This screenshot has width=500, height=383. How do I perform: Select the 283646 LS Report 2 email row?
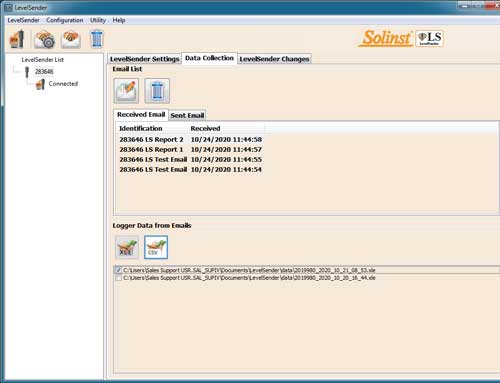[191, 139]
